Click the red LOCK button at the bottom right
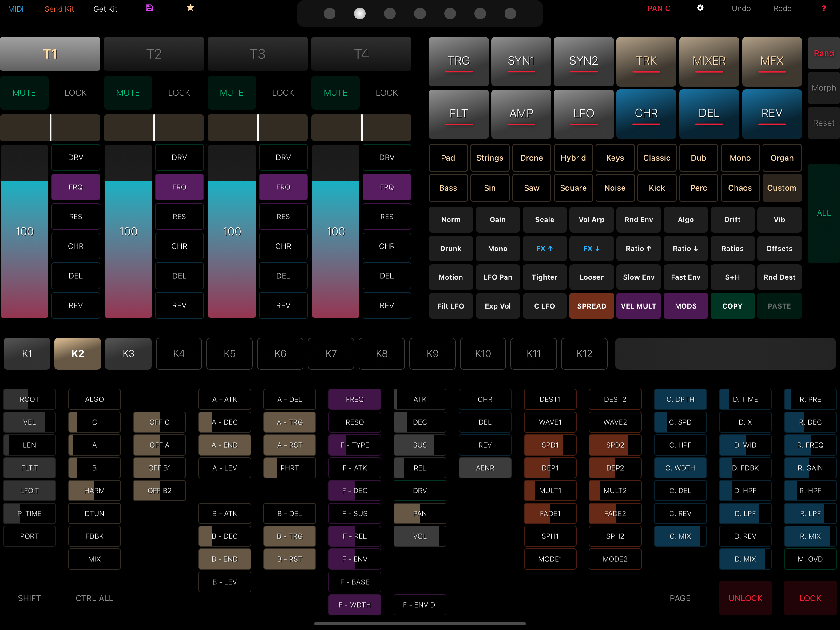 [810, 598]
